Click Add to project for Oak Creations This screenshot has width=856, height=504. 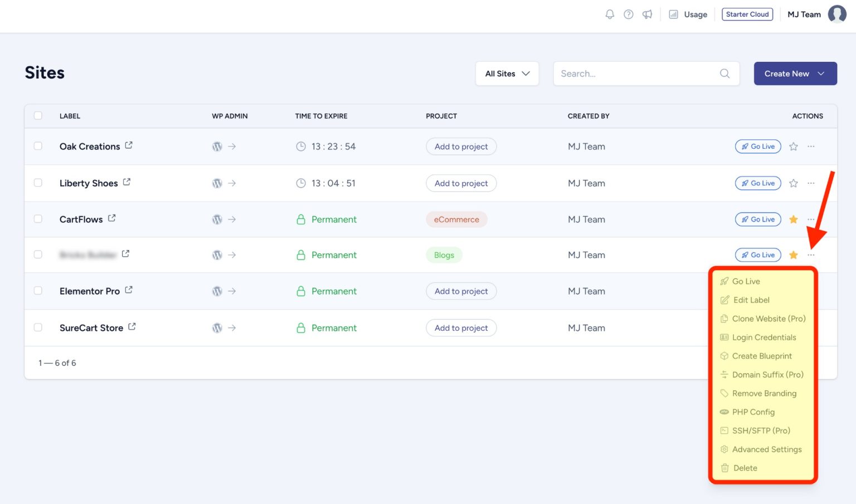click(461, 146)
